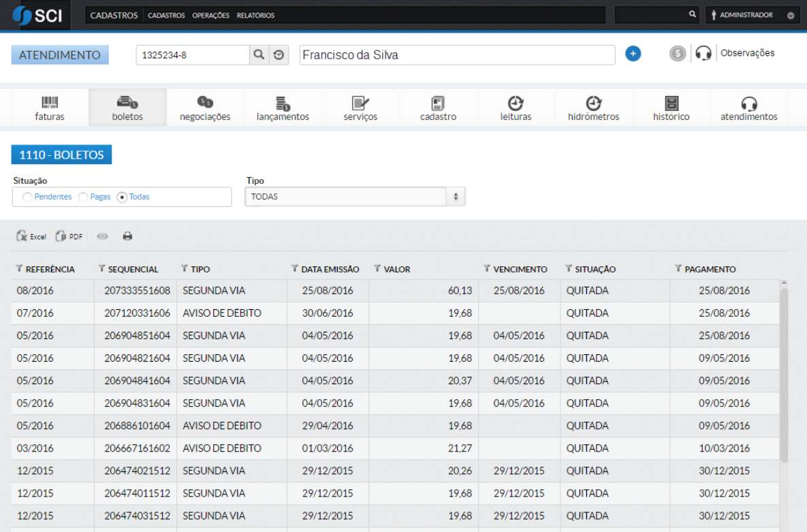Select the Pendentes radio option

coord(27,197)
